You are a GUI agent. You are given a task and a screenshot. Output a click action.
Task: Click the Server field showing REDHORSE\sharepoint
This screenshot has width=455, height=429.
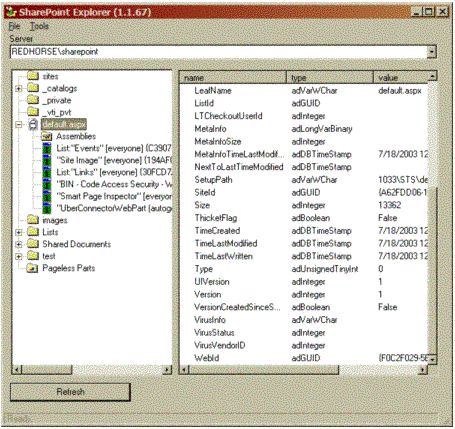219,52
